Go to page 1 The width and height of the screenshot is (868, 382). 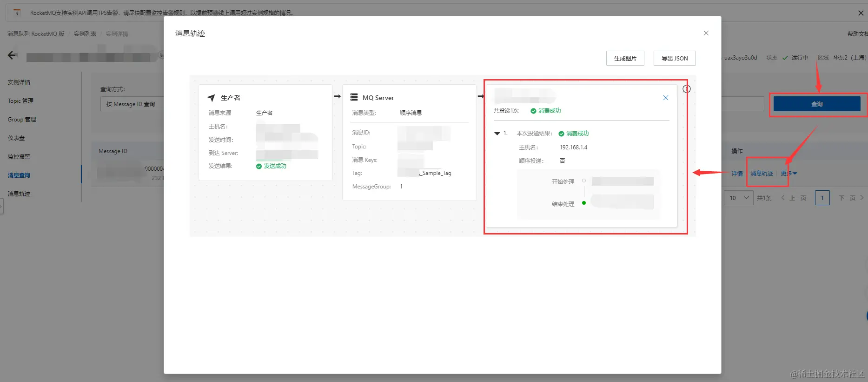click(x=822, y=198)
